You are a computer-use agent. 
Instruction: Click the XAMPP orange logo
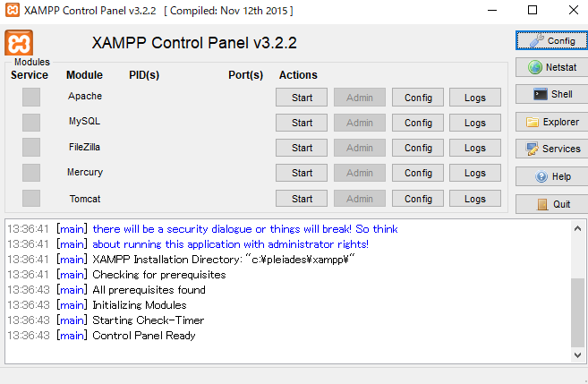(19, 43)
